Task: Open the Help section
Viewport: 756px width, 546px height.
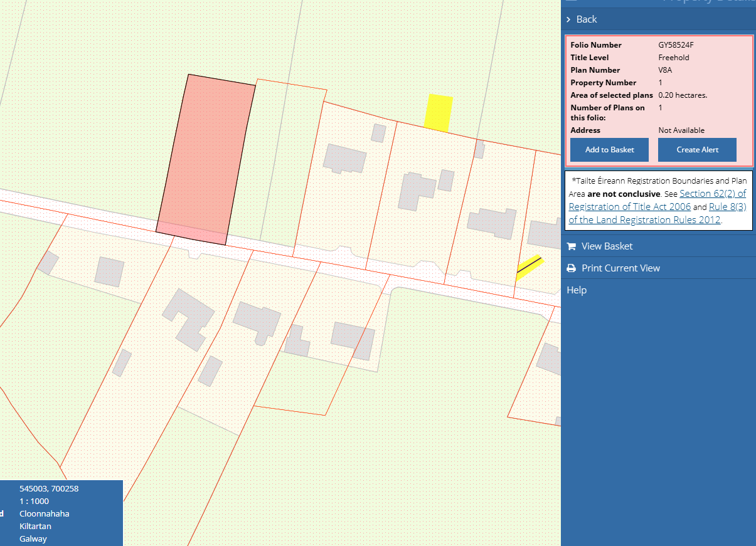Action: point(576,290)
